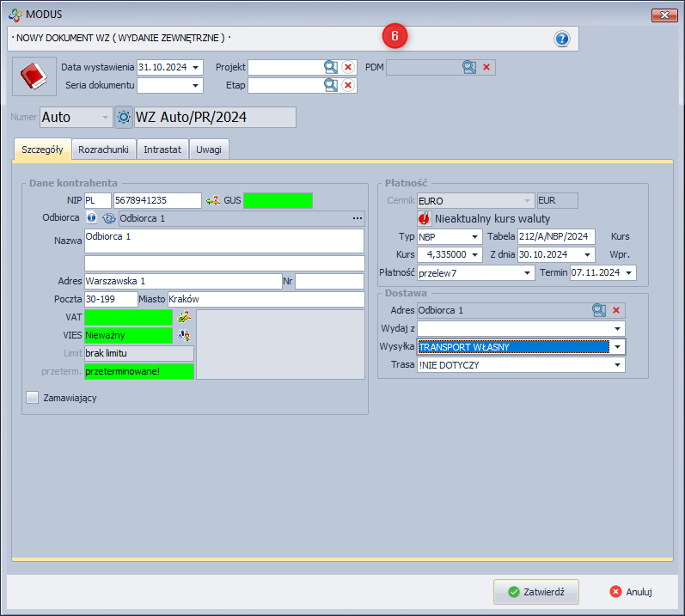
Task: Enable the Zamawiający checkbox
Action: tap(33, 398)
